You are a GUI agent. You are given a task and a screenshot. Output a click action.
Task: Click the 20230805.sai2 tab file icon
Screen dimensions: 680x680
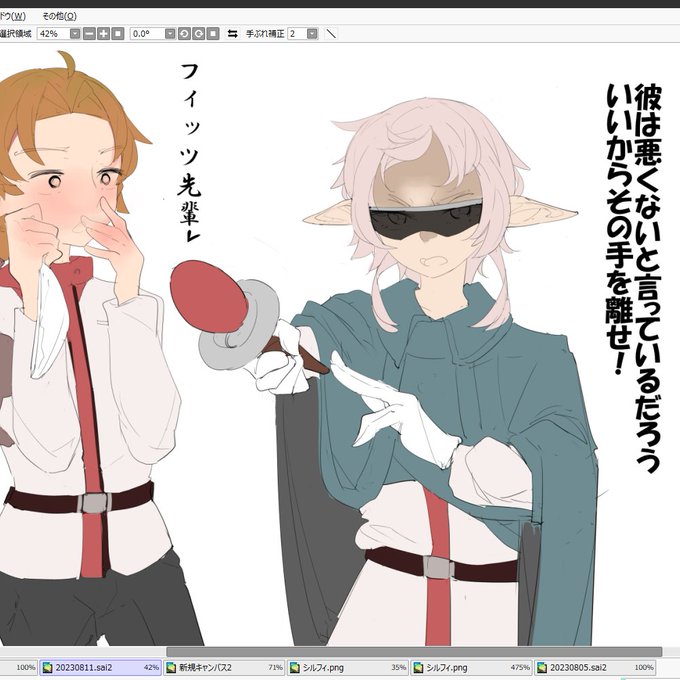pyautogui.click(x=542, y=667)
